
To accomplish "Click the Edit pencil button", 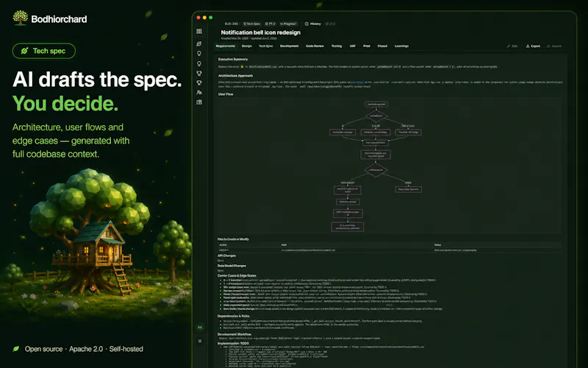I will tap(512, 46).
